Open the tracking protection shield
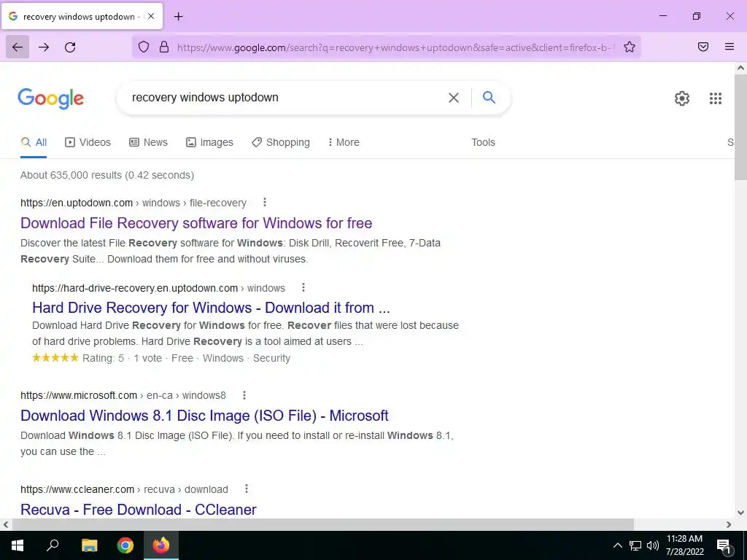Image resolution: width=747 pixels, height=560 pixels. 144,47
